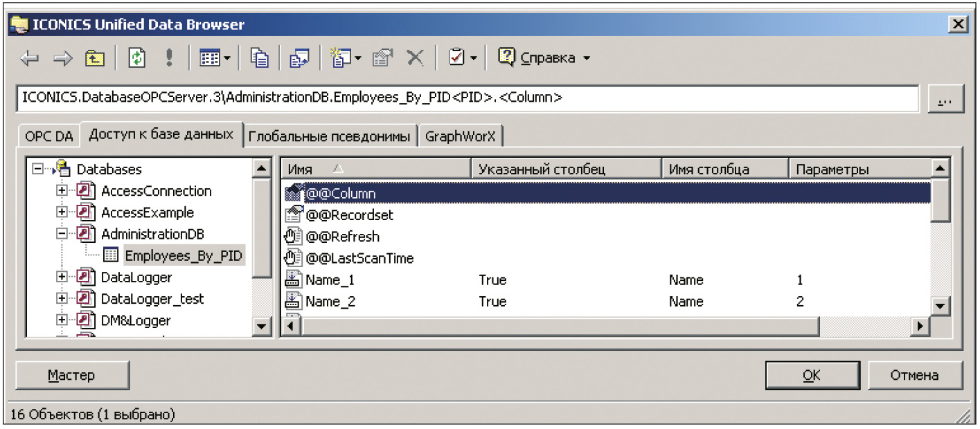Open the Глобальные псевдонимы tab

coord(330,136)
